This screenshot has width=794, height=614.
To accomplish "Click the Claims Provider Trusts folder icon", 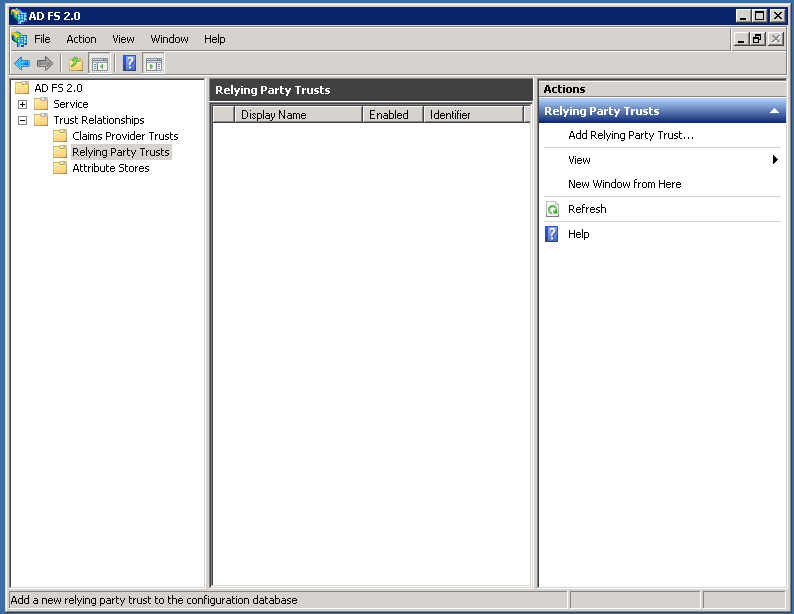I will coord(60,136).
